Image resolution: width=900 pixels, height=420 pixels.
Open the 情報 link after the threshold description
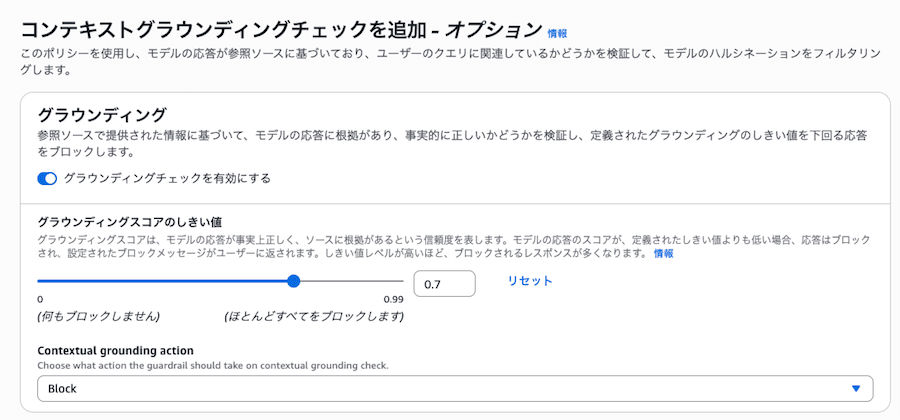tap(663, 254)
